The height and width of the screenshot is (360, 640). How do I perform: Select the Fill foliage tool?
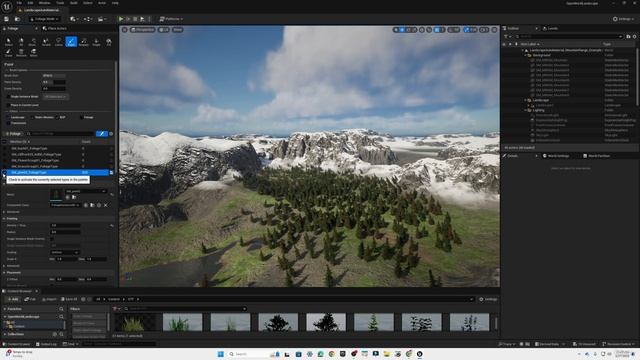click(109, 42)
